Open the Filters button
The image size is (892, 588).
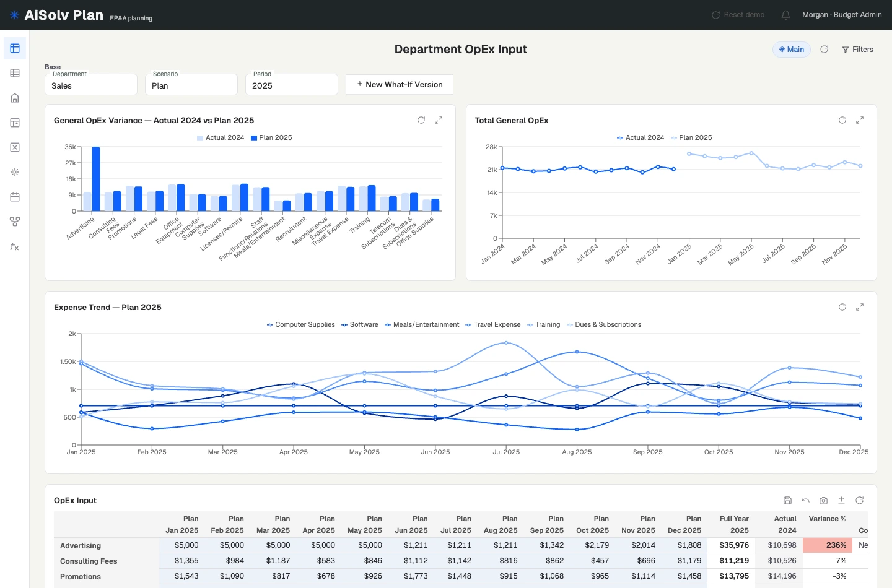(857, 50)
